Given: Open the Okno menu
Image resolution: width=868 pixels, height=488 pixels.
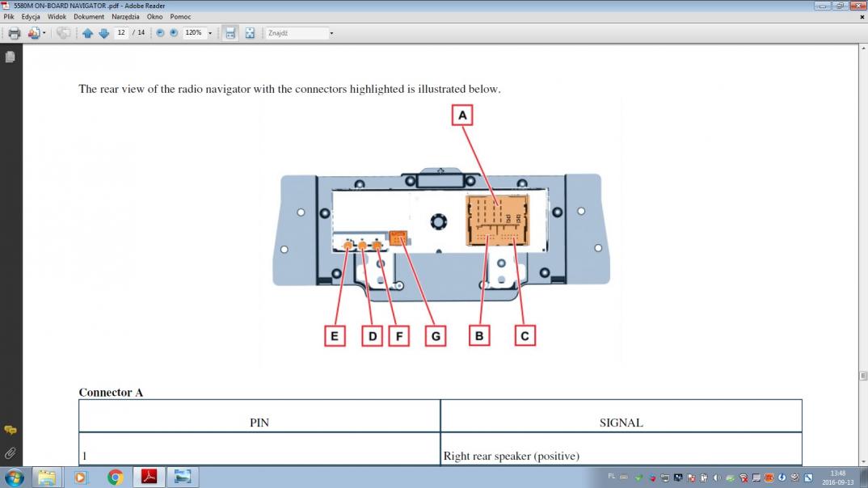Looking at the screenshot, I should [154, 17].
